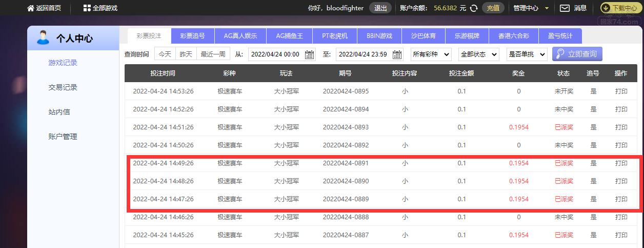Click the download center arrow icon
The image size is (644, 248).
tap(606, 8)
